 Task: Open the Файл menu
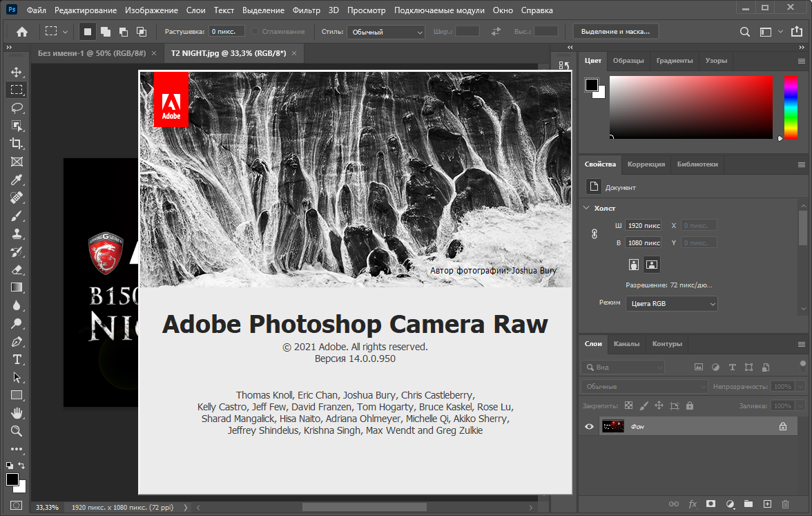point(36,10)
